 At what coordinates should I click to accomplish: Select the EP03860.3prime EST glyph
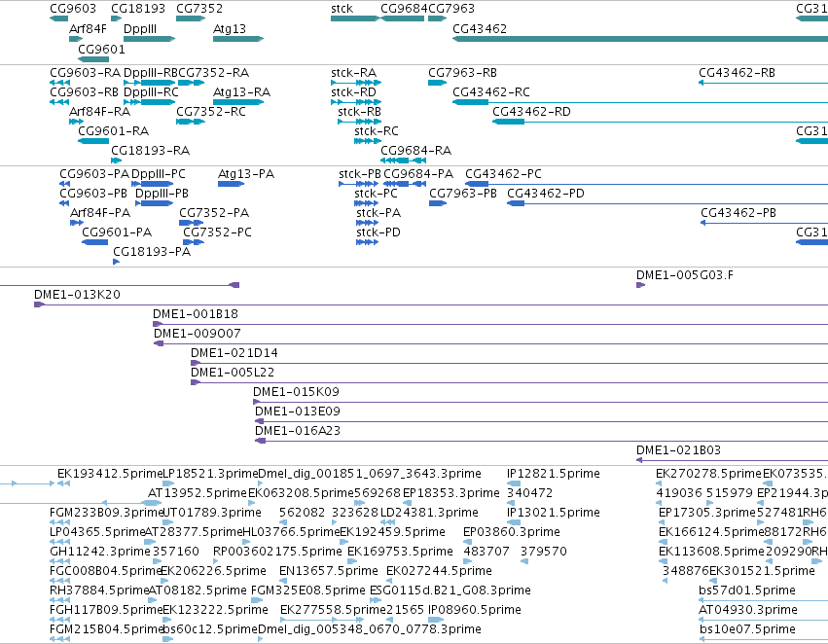pos(467,542)
